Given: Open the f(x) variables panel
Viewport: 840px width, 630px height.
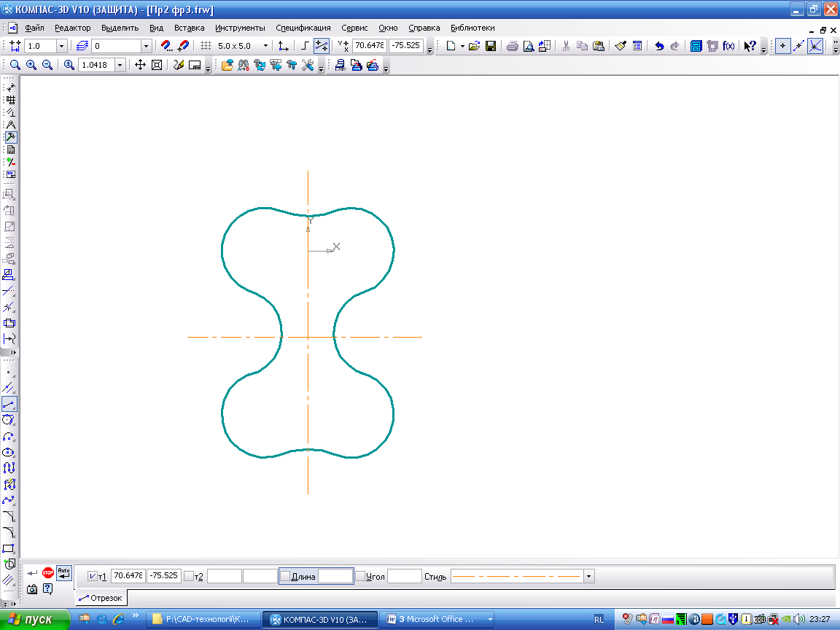Looking at the screenshot, I should pos(728,46).
